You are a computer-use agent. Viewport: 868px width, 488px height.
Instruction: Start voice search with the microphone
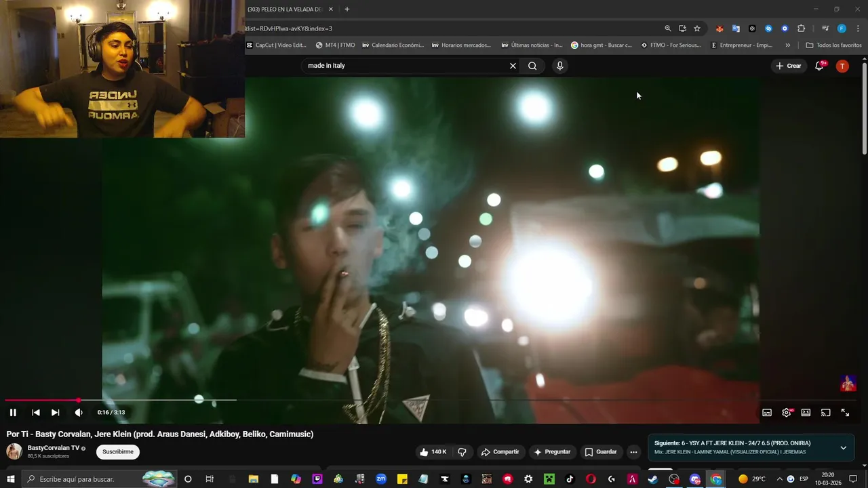559,66
